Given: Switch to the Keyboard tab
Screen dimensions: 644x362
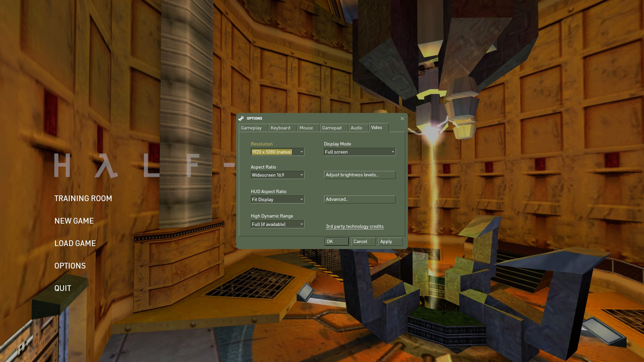Looking at the screenshot, I should 282,128.
